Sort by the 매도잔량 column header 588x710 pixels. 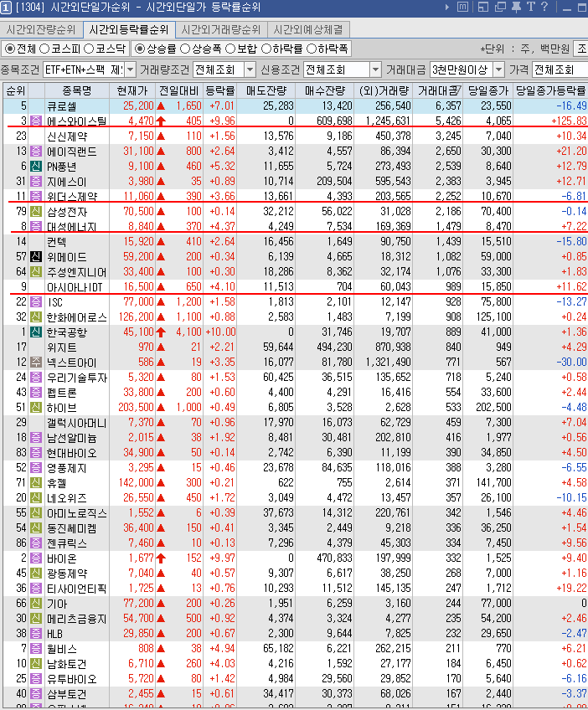click(266, 90)
